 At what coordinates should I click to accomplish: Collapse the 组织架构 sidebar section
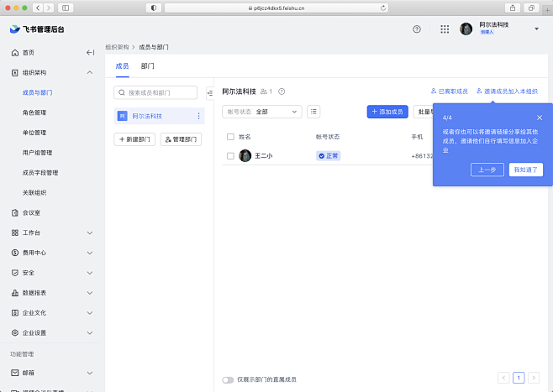coord(90,72)
